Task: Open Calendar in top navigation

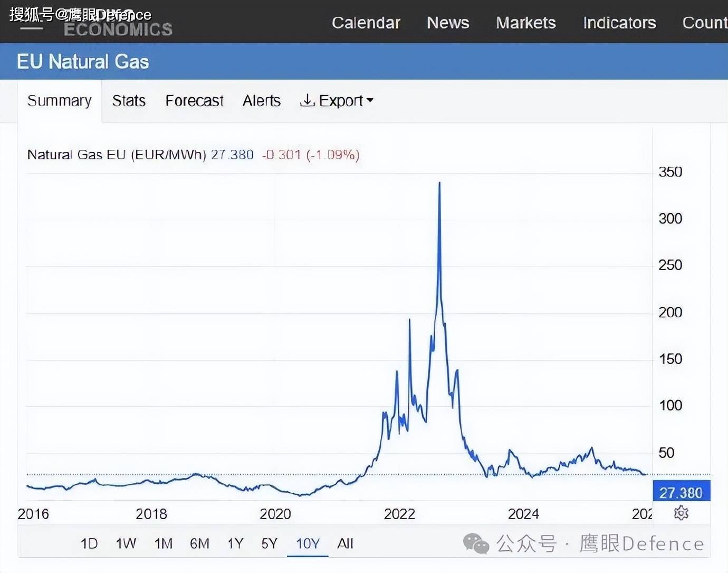Action: pos(366,23)
